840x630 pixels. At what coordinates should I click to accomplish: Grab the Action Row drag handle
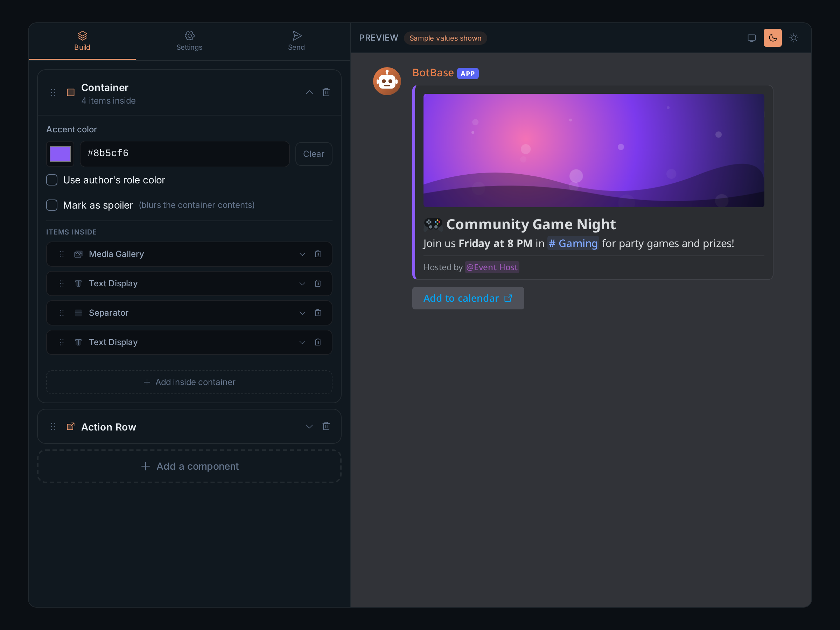pos(53,426)
